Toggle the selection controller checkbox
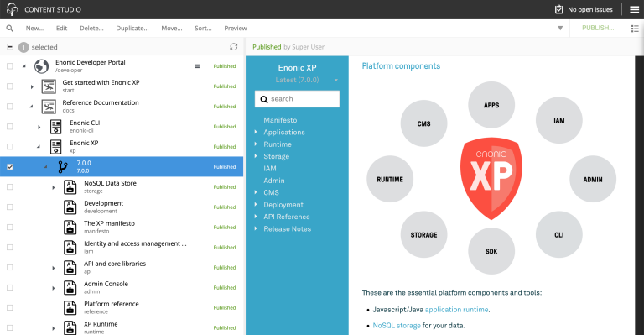The image size is (644, 335). (x=10, y=47)
